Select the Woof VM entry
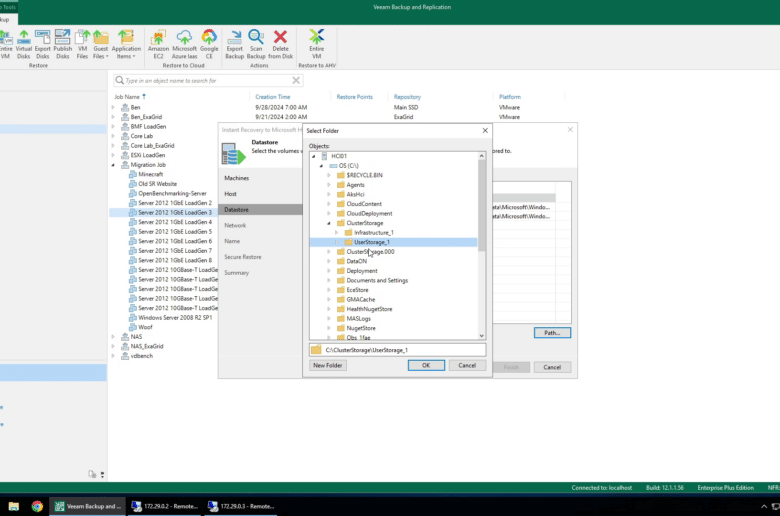The image size is (780, 516). [x=145, y=327]
